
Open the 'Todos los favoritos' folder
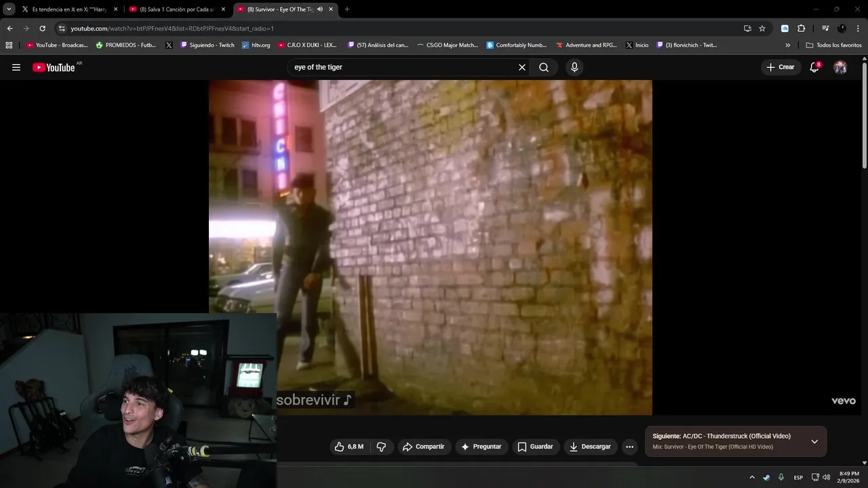point(833,45)
